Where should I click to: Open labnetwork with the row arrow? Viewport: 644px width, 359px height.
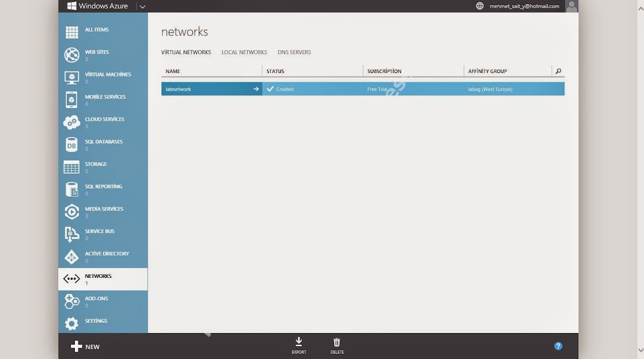coord(256,89)
